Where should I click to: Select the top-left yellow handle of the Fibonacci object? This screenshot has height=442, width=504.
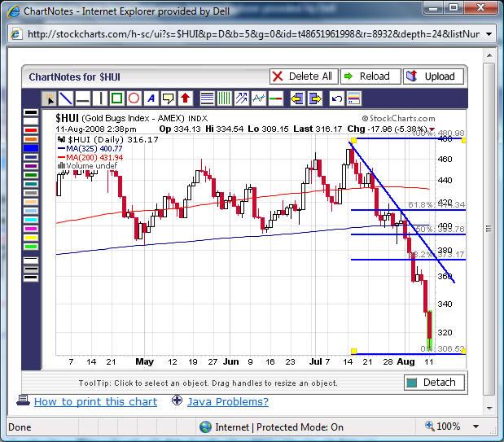click(353, 140)
